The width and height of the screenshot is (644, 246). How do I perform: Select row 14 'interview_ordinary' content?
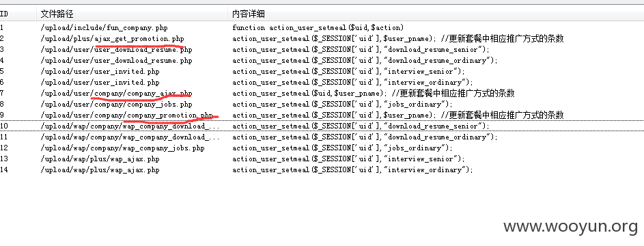click(x=353, y=170)
